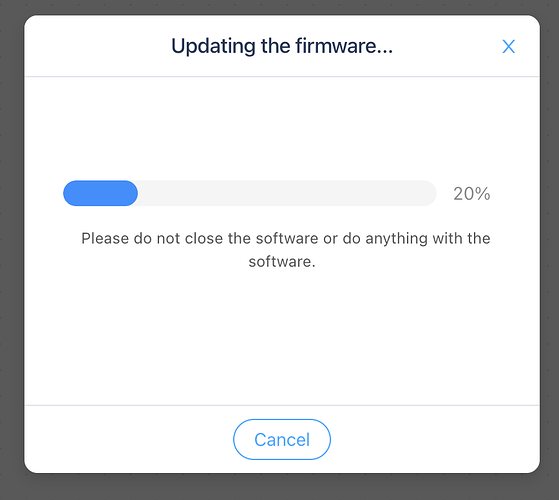Click the right end of the progress track
The image size is (559, 500).
(x=427, y=193)
